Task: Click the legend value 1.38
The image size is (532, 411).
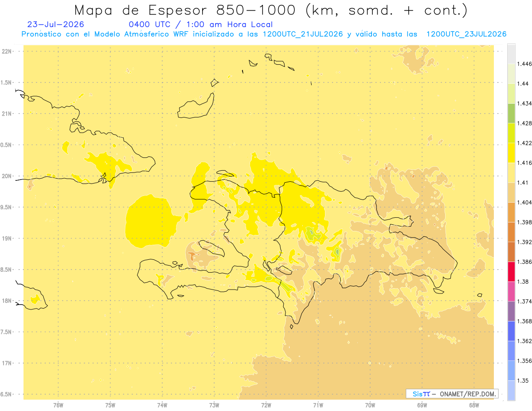Action: click(523, 282)
